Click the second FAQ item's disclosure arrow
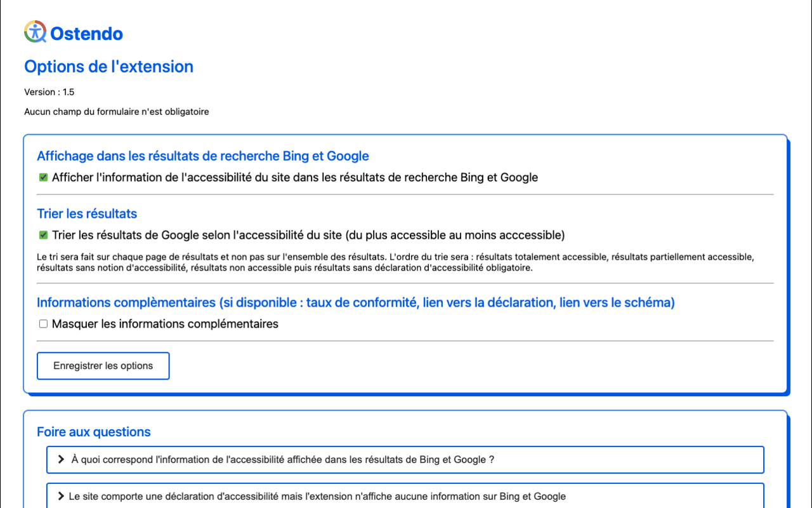The image size is (812, 508). (60, 497)
